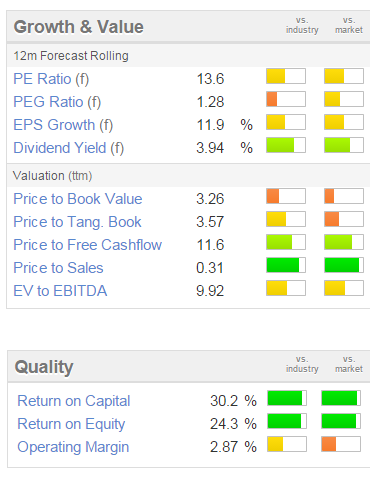Click the Return on Equity link
This screenshot has height=480, width=370.
coord(71,424)
